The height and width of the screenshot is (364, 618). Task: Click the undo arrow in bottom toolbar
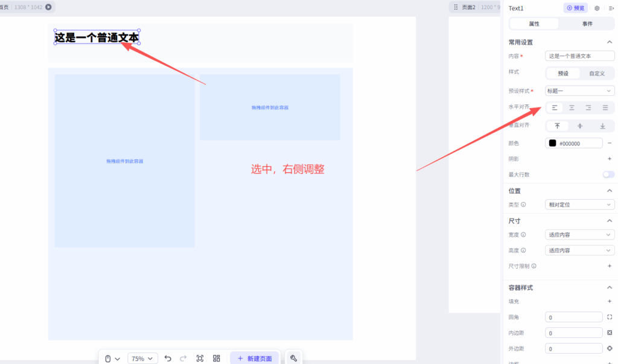168,359
